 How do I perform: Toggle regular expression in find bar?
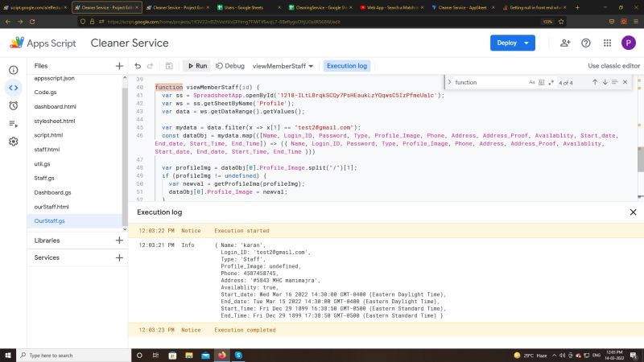pyautogui.click(x=551, y=83)
